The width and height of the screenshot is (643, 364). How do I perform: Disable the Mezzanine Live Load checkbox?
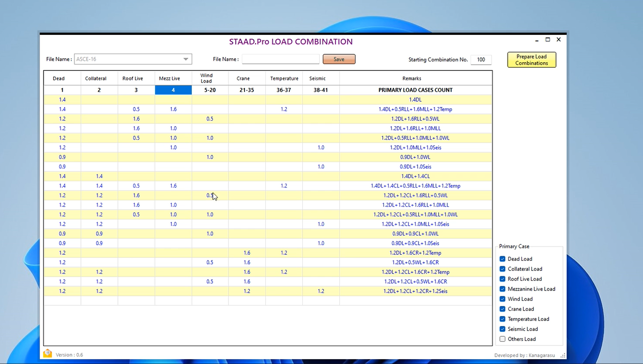[x=502, y=289]
